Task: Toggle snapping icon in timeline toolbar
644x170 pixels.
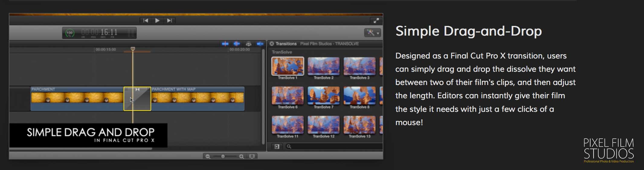Action: 260,44
